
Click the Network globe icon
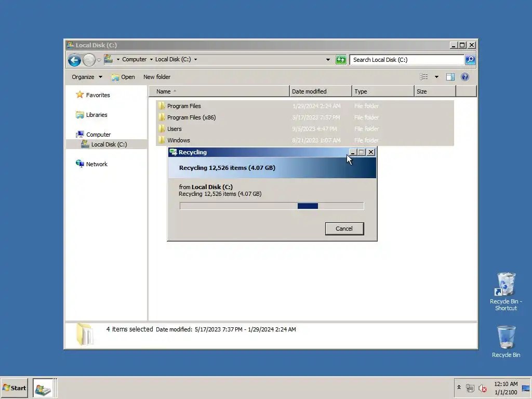(x=79, y=164)
